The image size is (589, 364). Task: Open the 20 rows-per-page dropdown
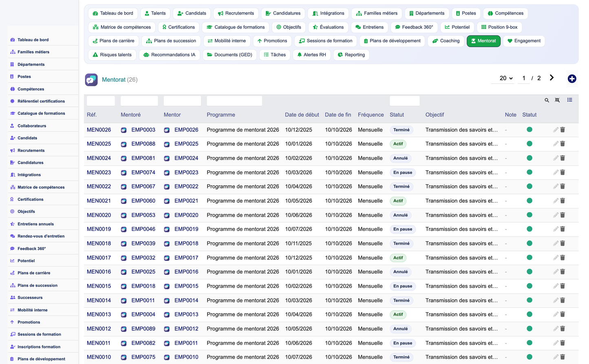pyautogui.click(x=506, y=78)
